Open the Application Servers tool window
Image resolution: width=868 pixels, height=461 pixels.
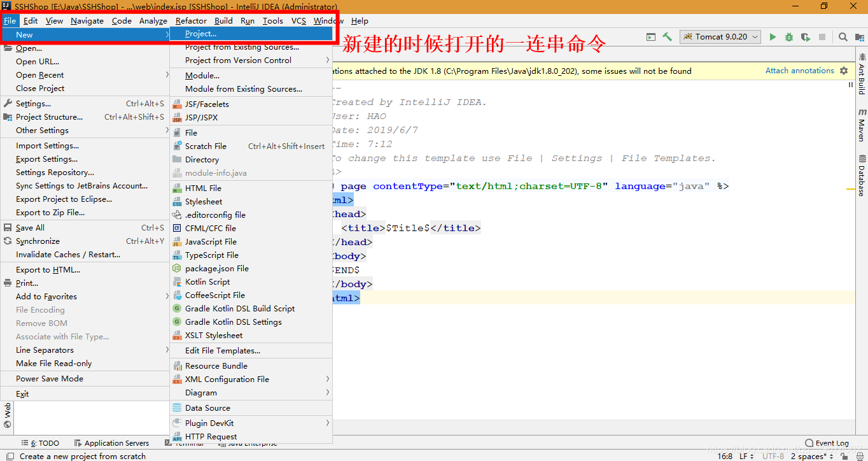click(111, 443)
